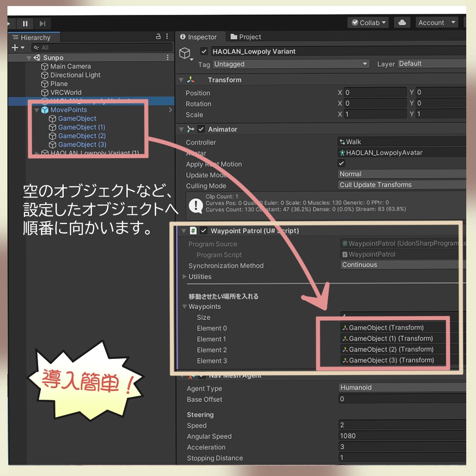Click the cloud services icon

[402, 22]
